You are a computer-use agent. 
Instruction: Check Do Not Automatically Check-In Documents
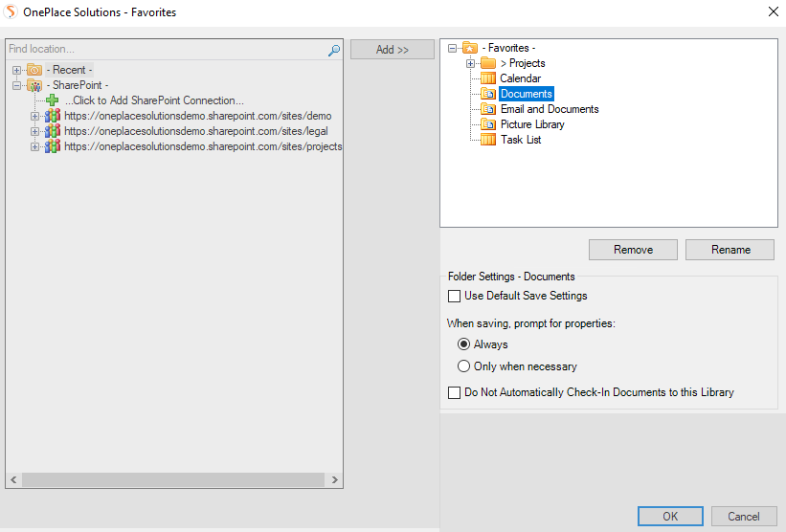pos(455,392)
